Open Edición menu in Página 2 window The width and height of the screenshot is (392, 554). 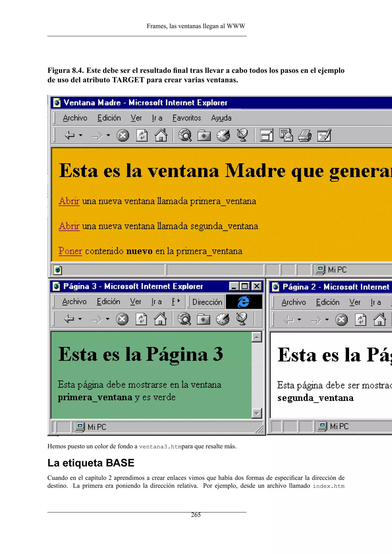pyautogui.click(x=327, y=302)
